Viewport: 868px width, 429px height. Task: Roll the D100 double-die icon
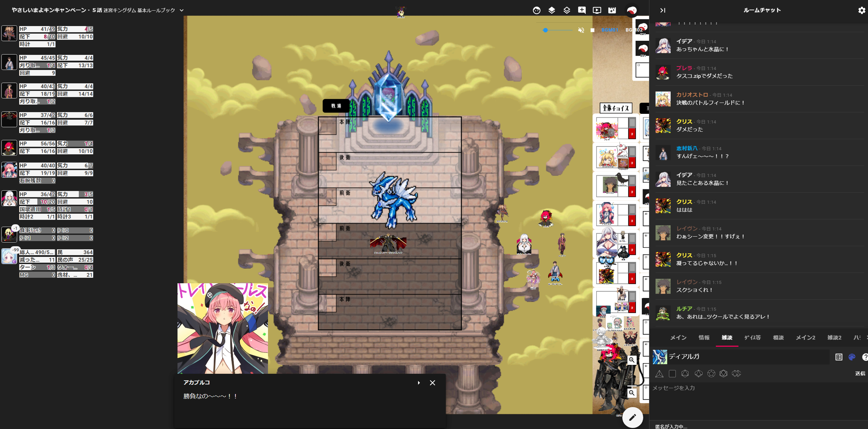pos(736,374)
